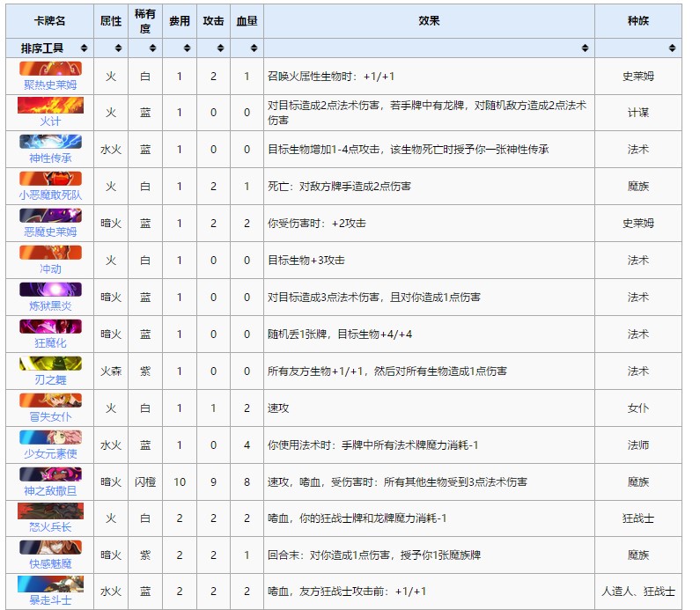Click the 神之敌撒旦 card thumbnail
The width and height of the screenshot is (700, 610).
click(49, 474)
